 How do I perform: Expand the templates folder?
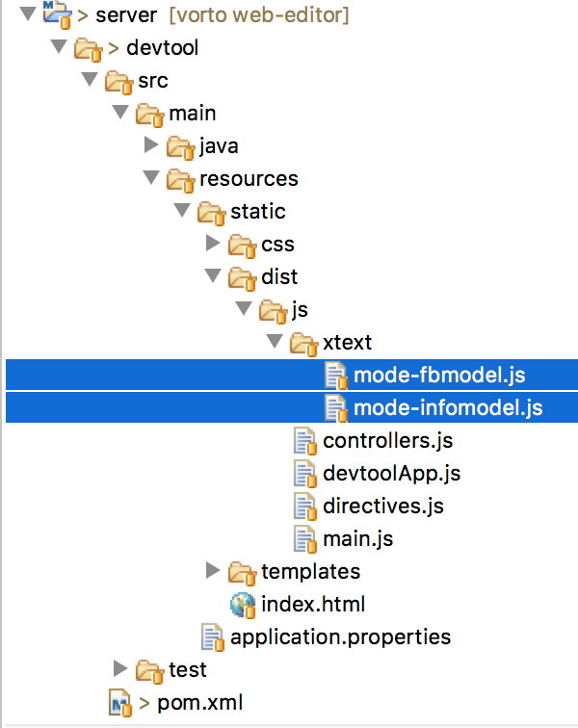pos(213,570)
